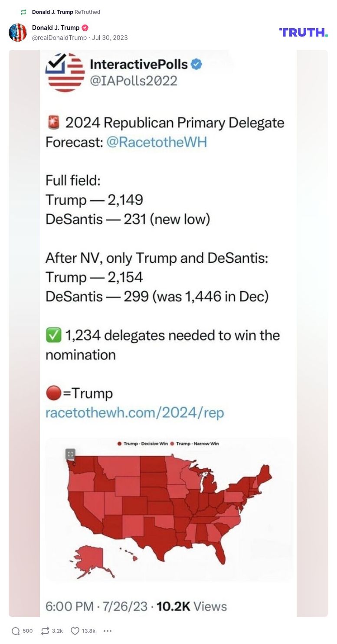Click the @IAPolls2022 handle text

tap(133, 81)
